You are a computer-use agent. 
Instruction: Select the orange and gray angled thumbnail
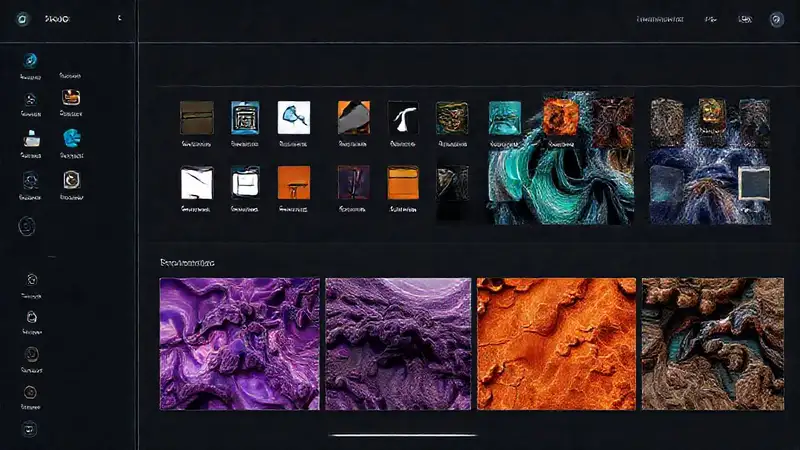[354, 117]
